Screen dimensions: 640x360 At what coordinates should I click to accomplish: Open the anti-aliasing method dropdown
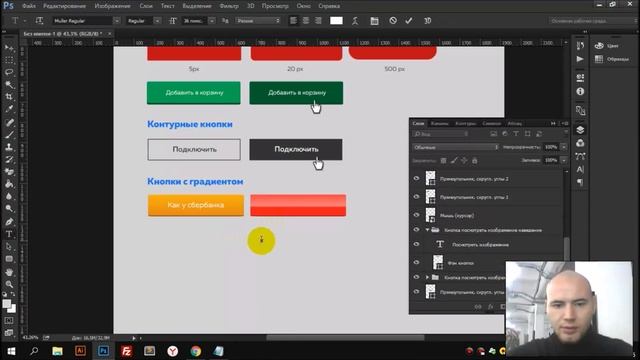258,21
